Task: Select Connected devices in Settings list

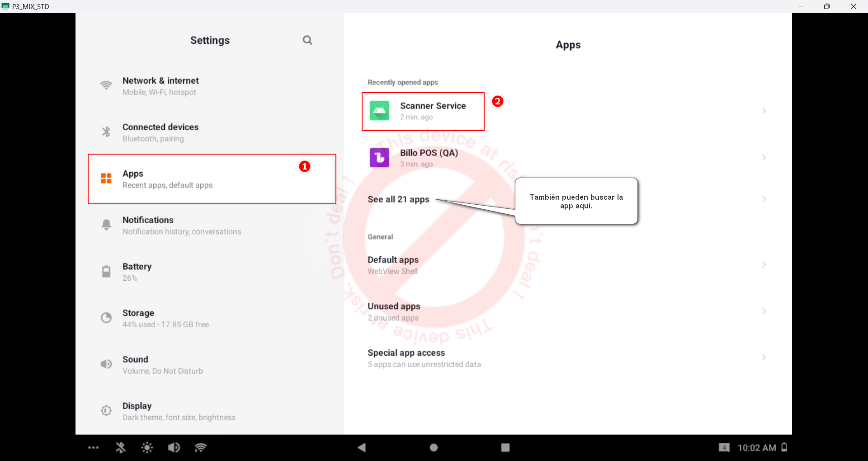Action: [160, 132]
